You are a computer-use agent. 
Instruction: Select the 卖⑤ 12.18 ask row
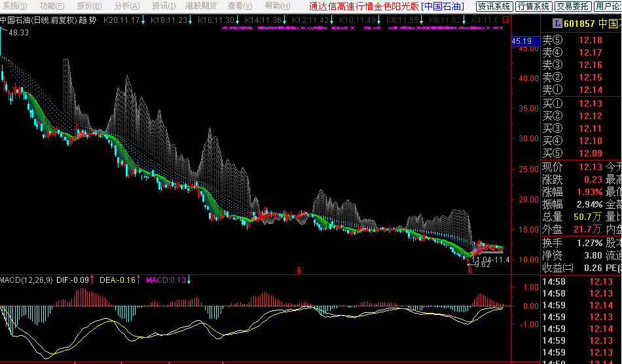pos(581,40)
